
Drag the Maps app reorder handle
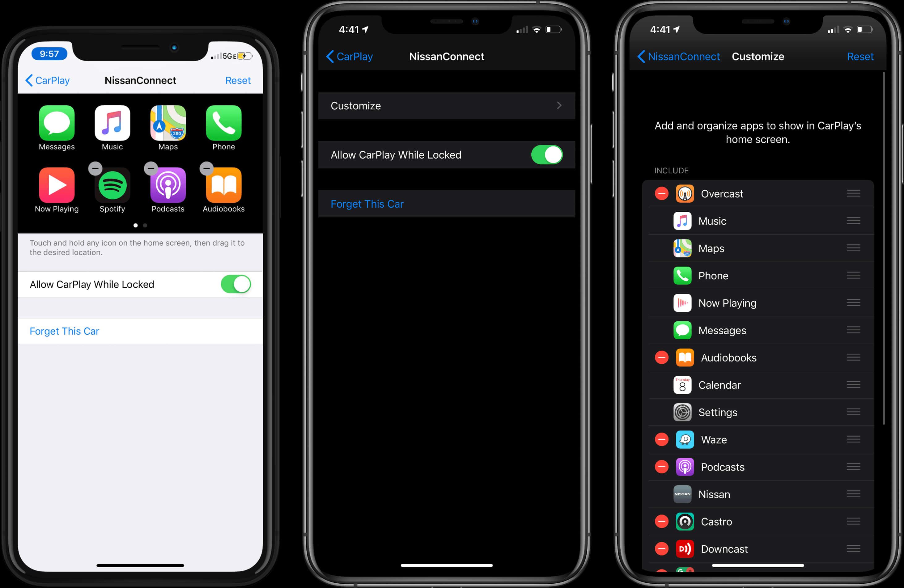point(854,247)
